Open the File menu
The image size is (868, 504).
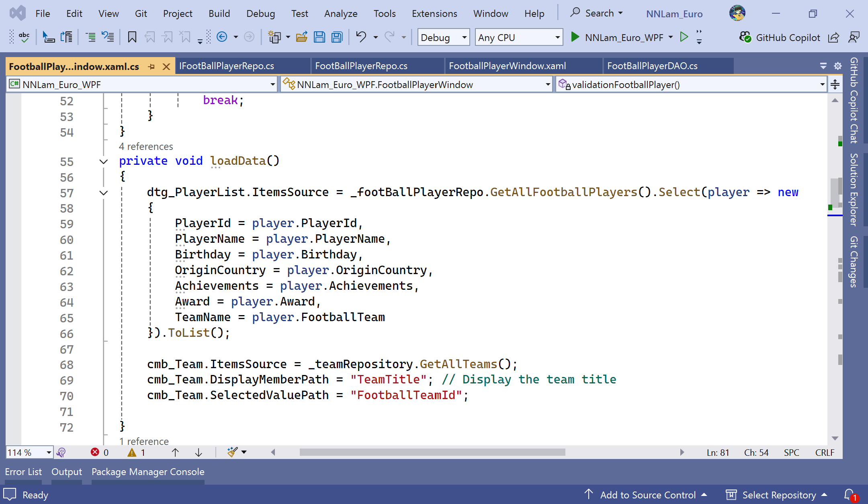[43, 13]
